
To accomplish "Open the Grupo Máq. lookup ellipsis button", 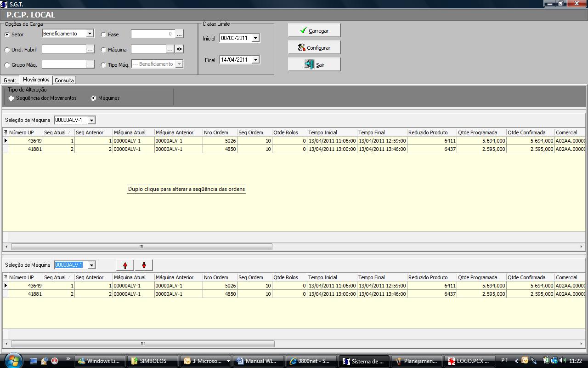I will [90, 64].
